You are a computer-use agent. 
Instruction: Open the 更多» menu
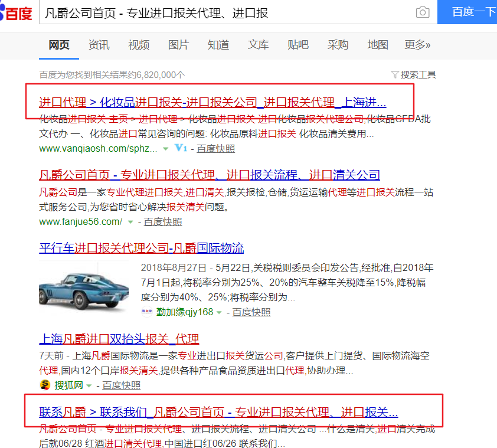click(417, 45)
